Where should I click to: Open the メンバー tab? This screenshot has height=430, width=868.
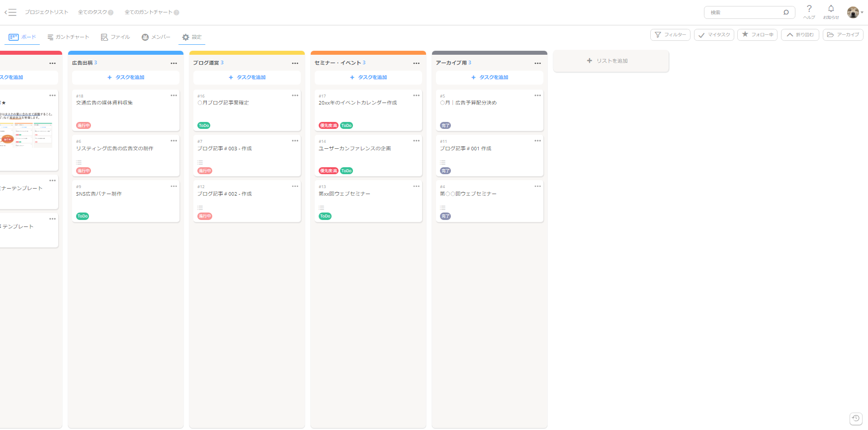pos(156,37)
